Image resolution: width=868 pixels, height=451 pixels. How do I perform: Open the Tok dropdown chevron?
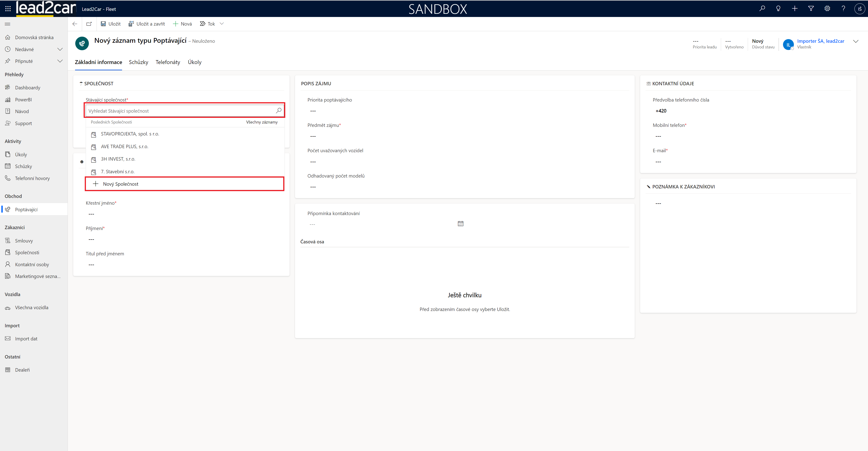pos(222,24)
